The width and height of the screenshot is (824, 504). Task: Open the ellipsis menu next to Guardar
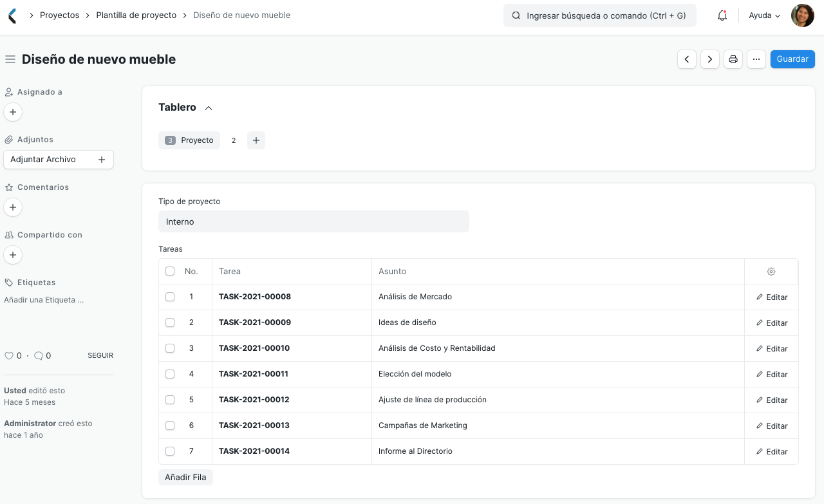[x=756, y=59]
